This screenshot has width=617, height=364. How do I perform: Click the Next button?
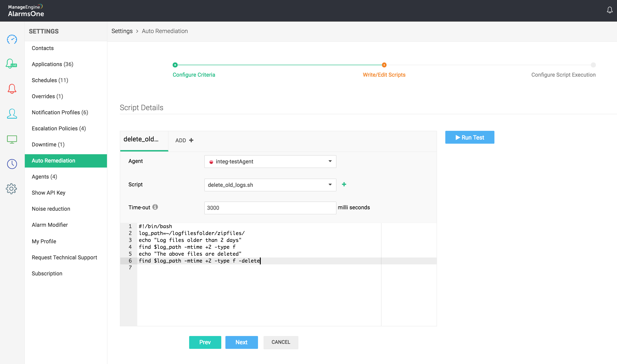pyautogui.click(x=241, y=342)
